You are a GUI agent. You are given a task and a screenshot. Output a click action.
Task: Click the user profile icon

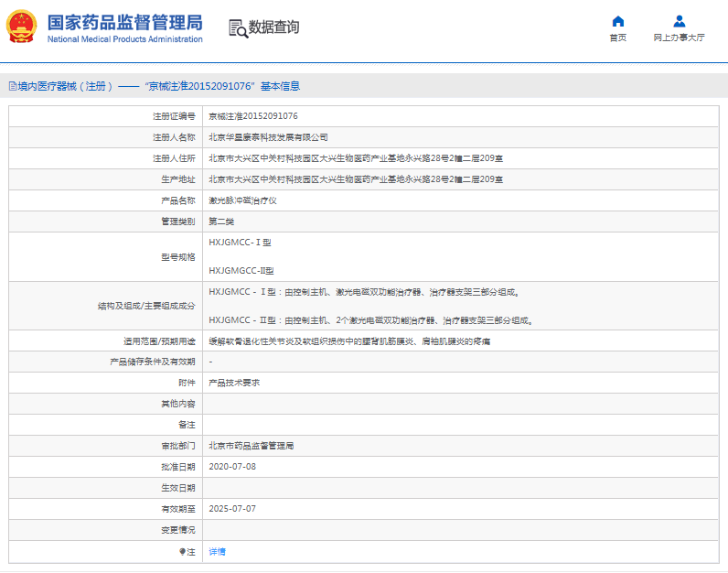(x=679, y=21)
